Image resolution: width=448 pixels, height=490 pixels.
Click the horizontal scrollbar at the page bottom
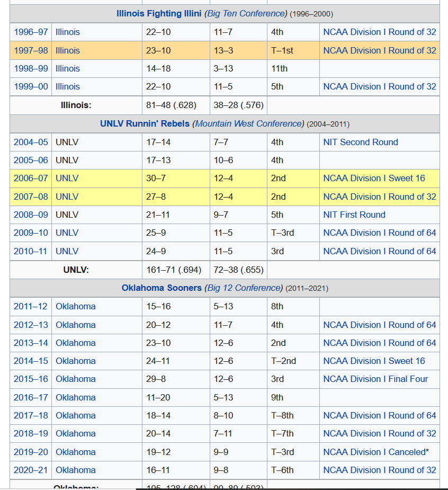(x=291, y=488)
